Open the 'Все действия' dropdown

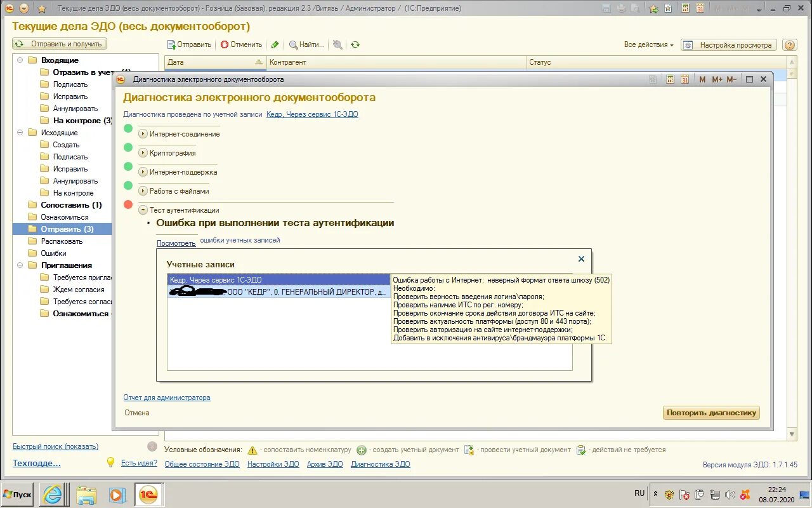648,44
